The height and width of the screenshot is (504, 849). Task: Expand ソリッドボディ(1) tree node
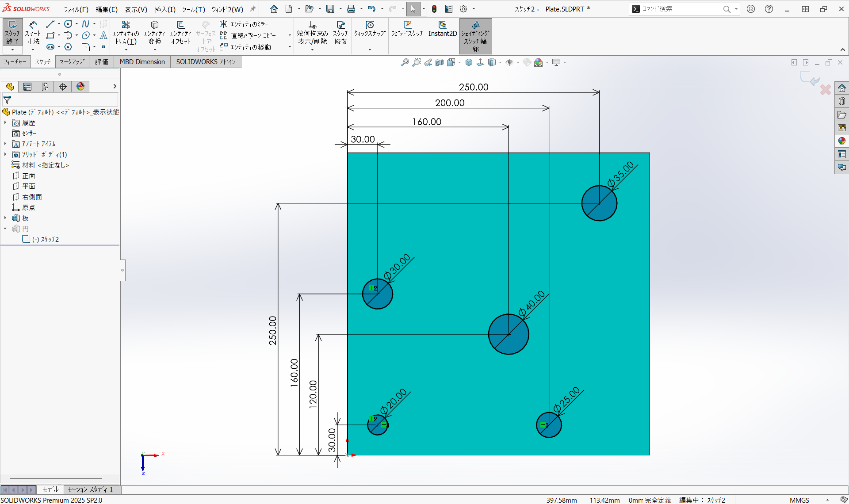[5, 154]
